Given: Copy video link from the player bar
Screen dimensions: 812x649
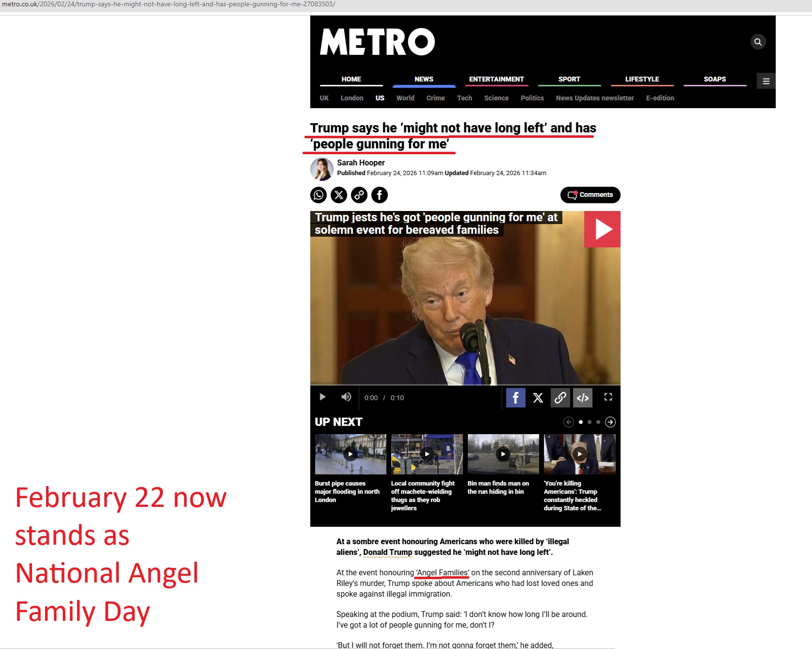Looking at the screenshot, I should tap(560, 398).
